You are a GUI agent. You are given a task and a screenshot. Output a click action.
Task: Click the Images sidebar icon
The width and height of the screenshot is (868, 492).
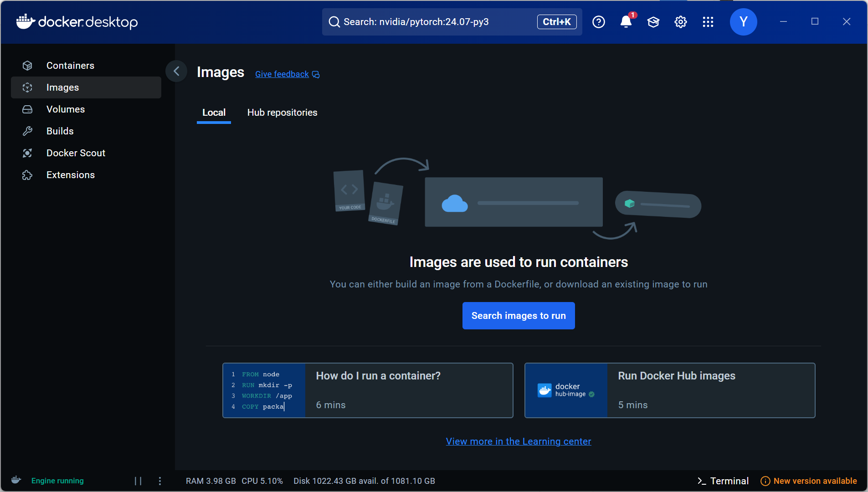pos(27,87)
